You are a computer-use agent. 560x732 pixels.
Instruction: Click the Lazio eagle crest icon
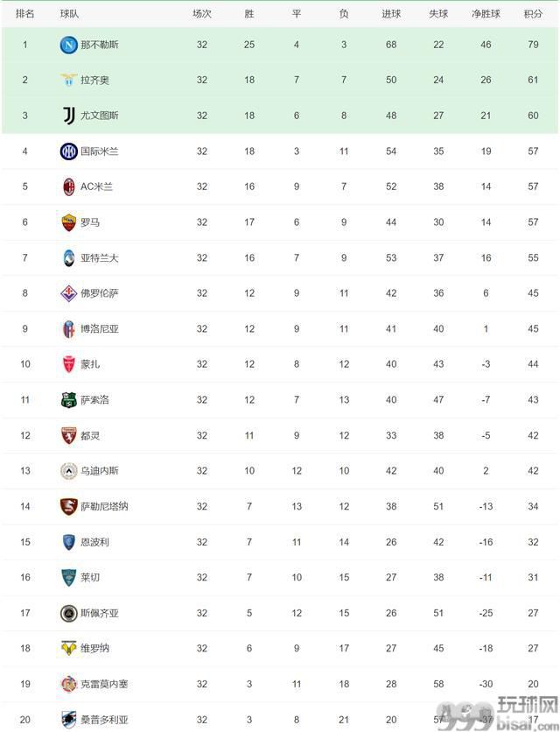click(x=68, y=80)
